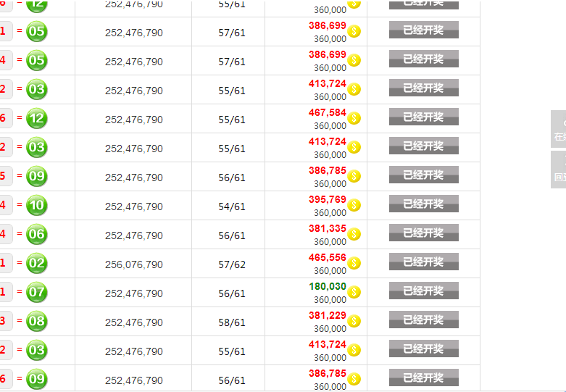Click the gold coin beside 465,556

(354, 263)
